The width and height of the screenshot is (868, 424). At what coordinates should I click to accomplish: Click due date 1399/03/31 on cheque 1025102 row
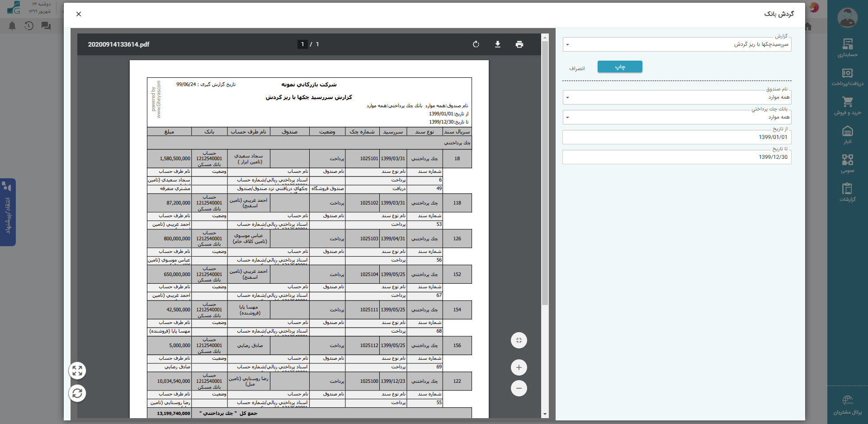click(x=393, y=203)
